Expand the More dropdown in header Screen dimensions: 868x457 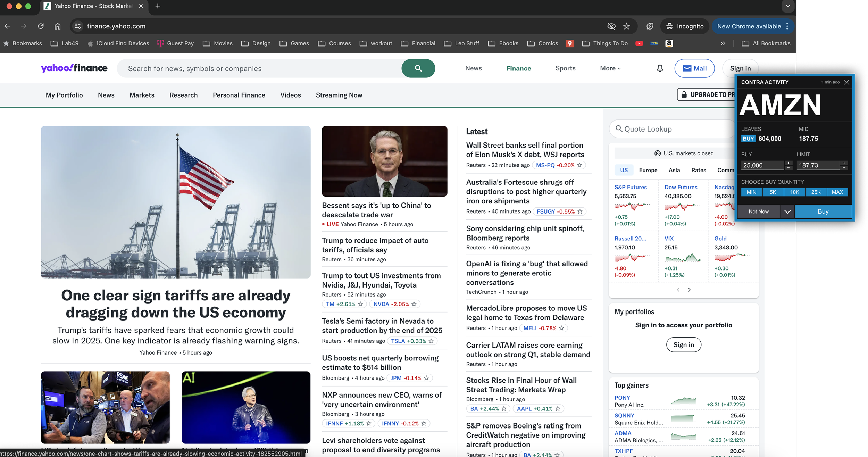point(610,68)
